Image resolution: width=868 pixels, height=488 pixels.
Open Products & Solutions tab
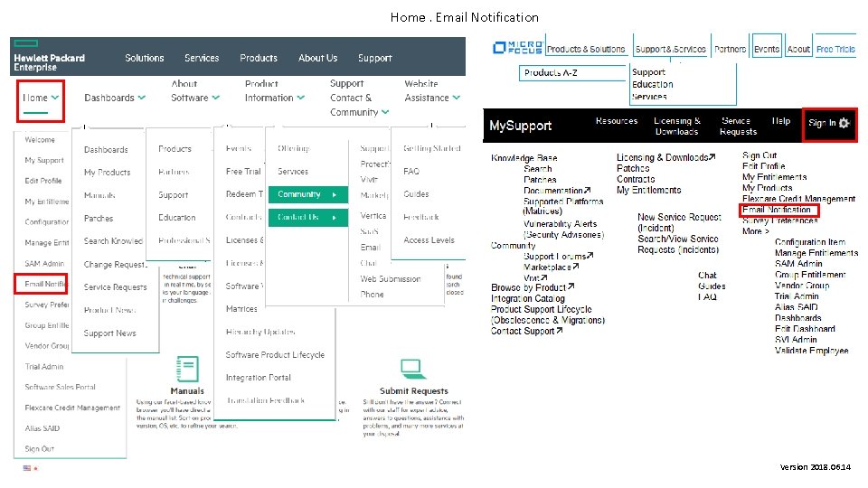[x=586, y=49]
